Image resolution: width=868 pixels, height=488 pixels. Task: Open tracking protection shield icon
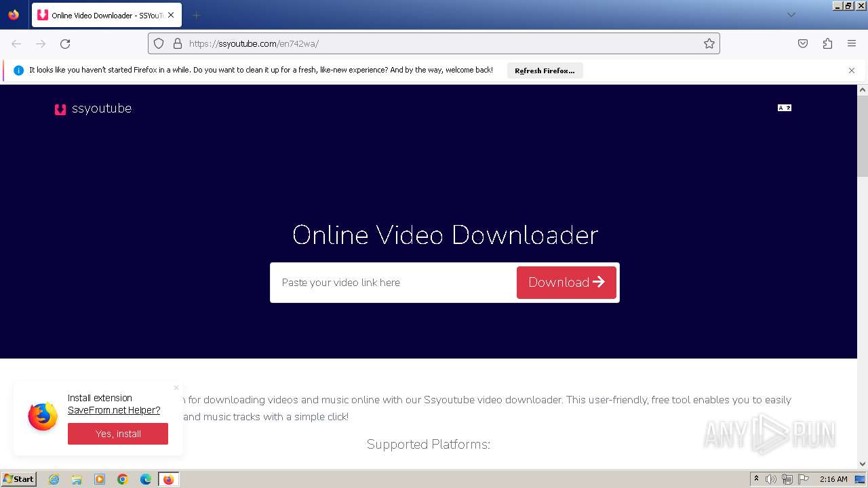(159, 43)
